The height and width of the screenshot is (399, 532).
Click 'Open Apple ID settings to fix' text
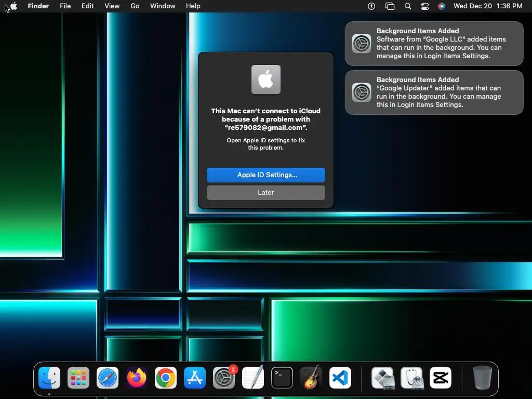pos(266,140)
